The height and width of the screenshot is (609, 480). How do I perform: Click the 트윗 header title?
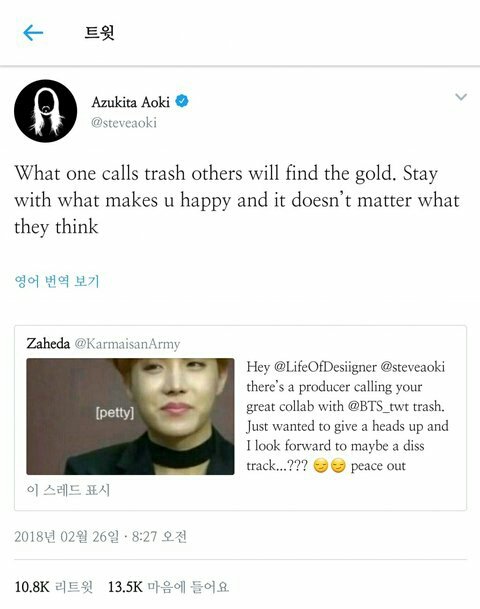pos(99,33)
